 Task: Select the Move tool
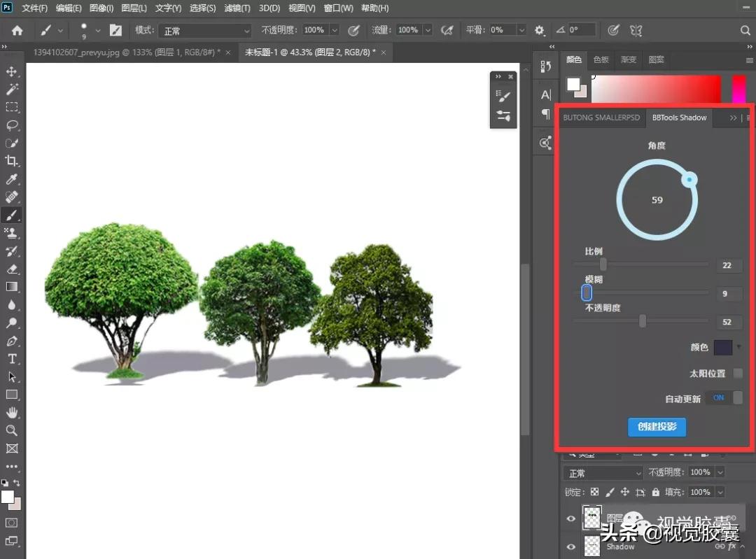(12, 71)
